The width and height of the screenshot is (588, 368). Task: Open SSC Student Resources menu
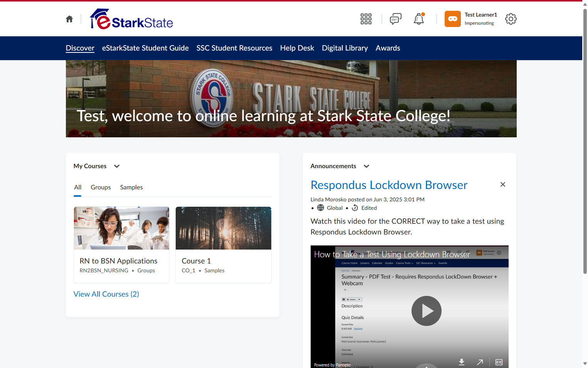pyautogui.click(x=234, y=48)
